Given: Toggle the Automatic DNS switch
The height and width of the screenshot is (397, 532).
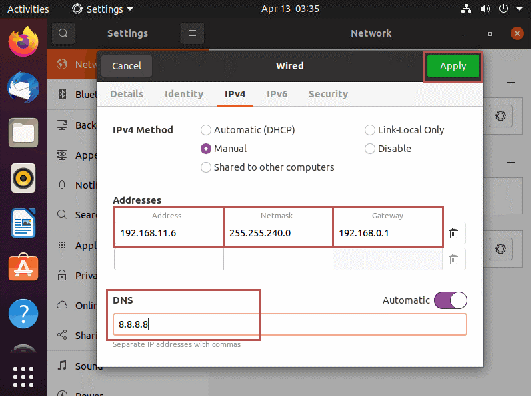Looking at the screenshot, I should [451, 300].
